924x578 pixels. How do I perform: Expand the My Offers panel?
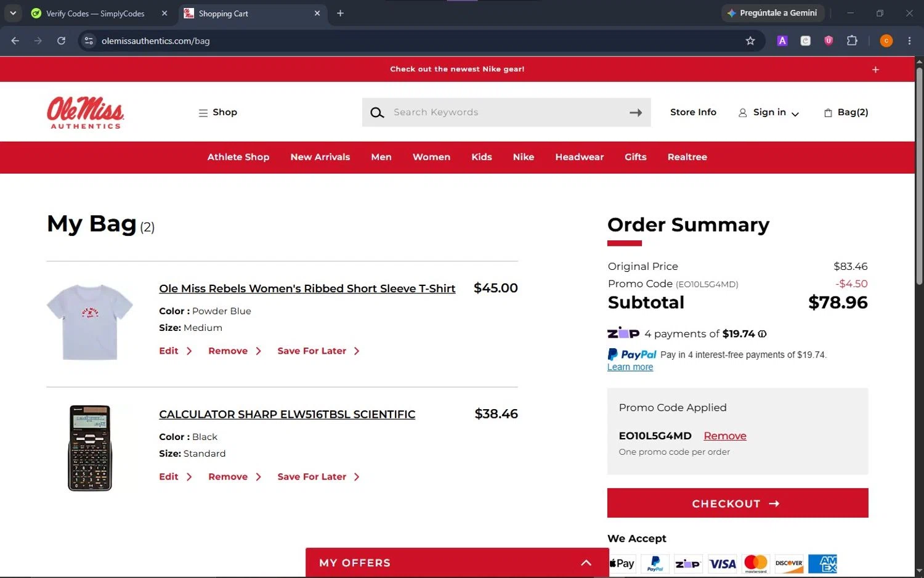pos(457,563)
